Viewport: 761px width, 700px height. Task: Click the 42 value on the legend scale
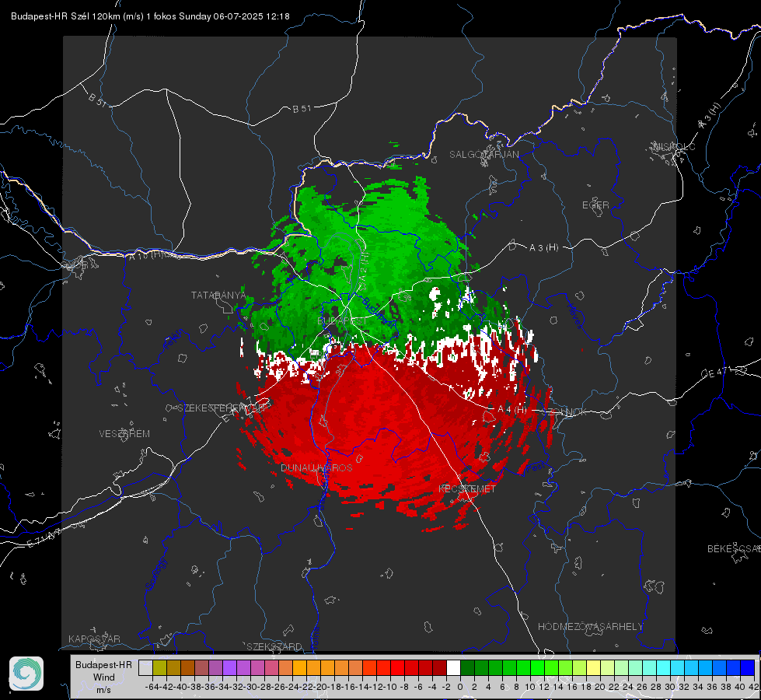coord(754,687)
